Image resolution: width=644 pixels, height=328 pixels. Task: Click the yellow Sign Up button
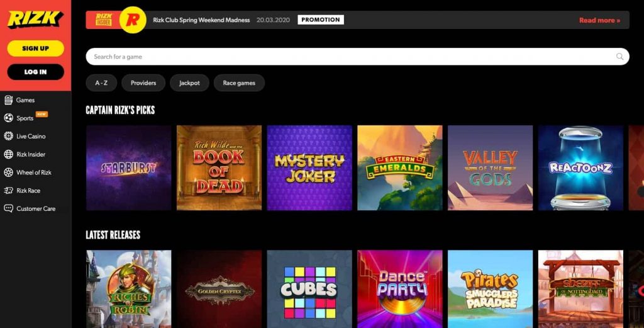coord(35,48)
